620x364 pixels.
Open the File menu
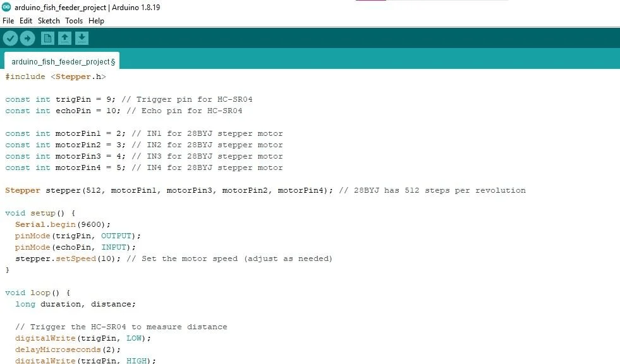click(8, 21)
